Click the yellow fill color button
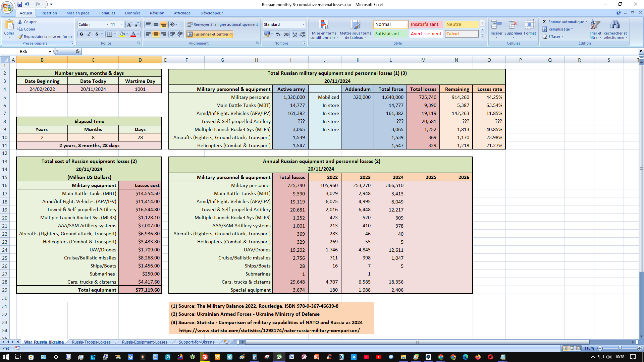This screenshot has width=644, height=362. (122, 34)
